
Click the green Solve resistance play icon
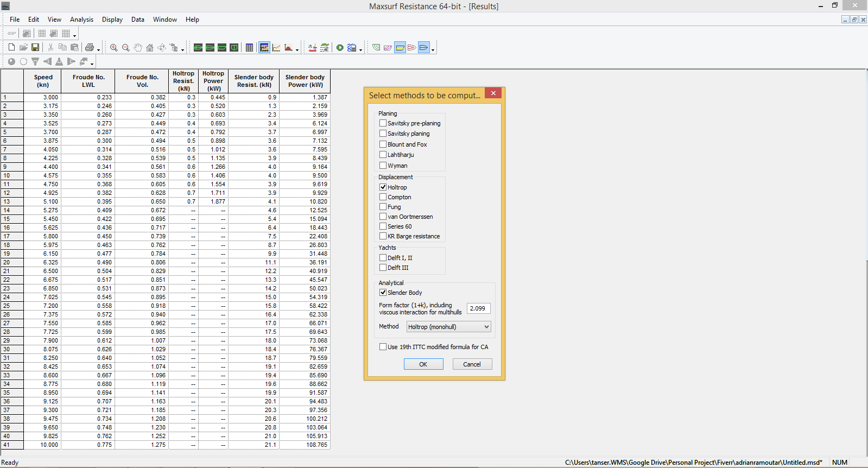coord(340,48)
